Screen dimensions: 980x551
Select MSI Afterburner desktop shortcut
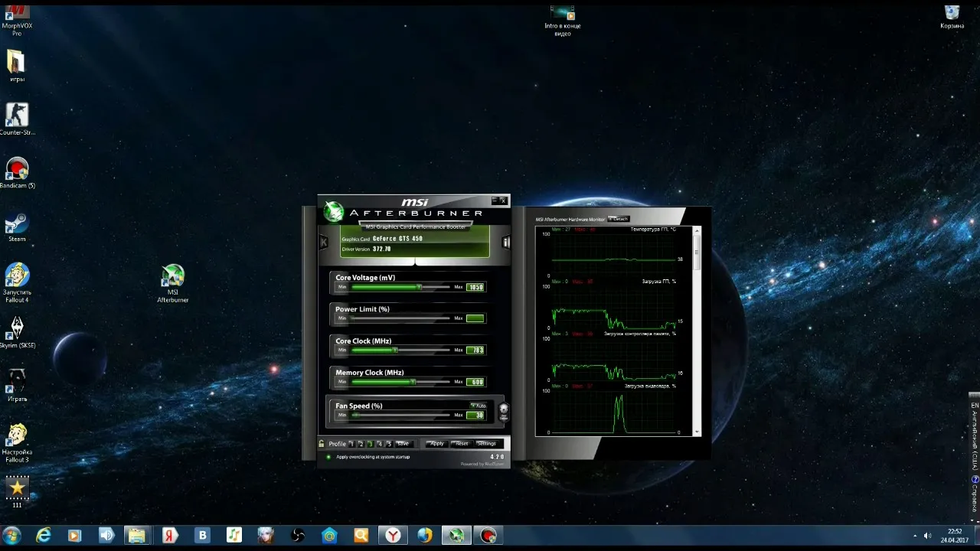pos(173,283)
